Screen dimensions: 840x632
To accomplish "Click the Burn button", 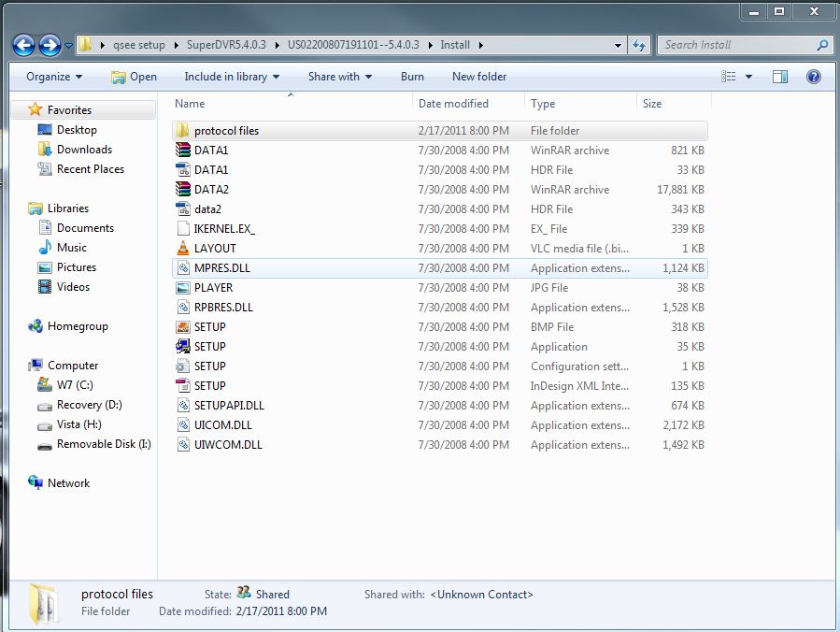I will [x=412, y=77].
